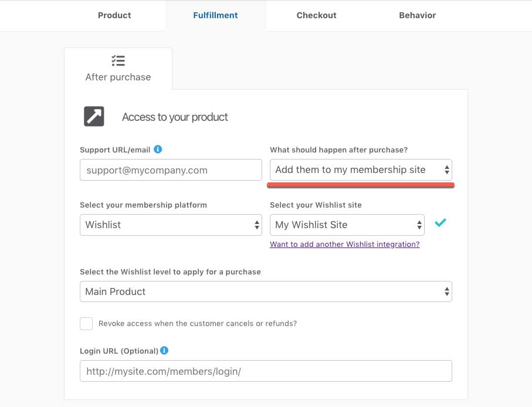Image resolution: width=532 pixels, height=407 pixels.
Task: Click the arrow icon beside Access to your product
Action: 94,116
